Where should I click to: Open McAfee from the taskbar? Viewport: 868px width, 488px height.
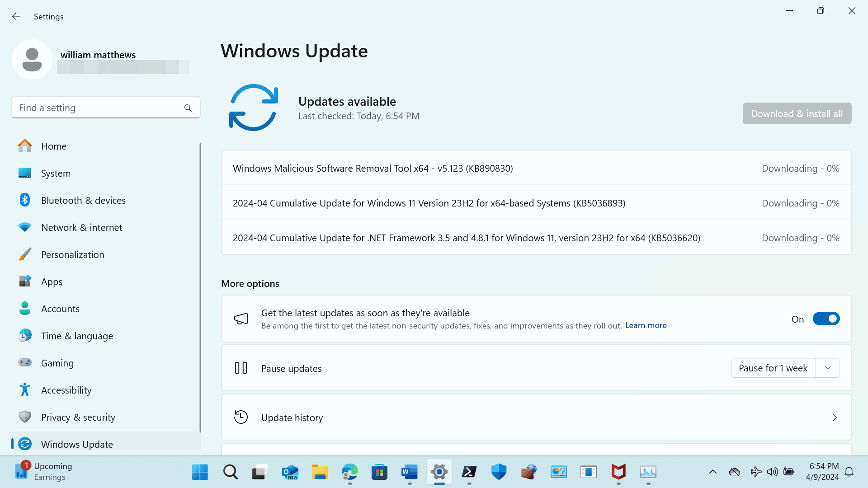[x=618, y=472]
